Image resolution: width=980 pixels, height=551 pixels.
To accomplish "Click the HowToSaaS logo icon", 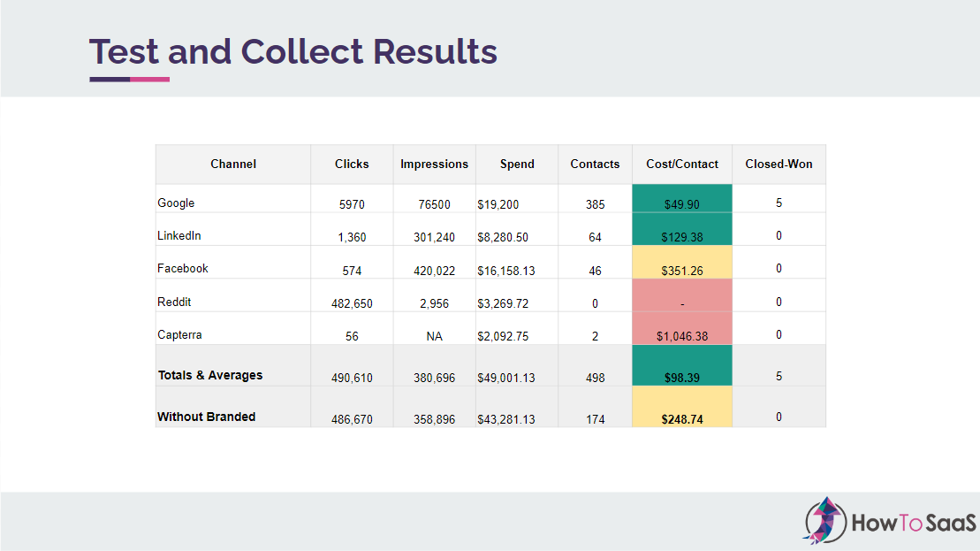I will (x=825, y=520).
